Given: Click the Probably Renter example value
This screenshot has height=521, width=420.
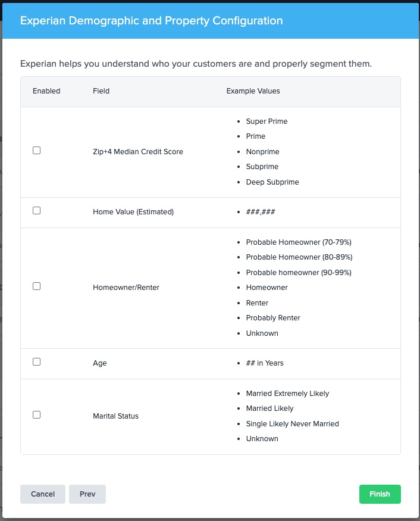Looking at the screenshot, I should 273,318.
